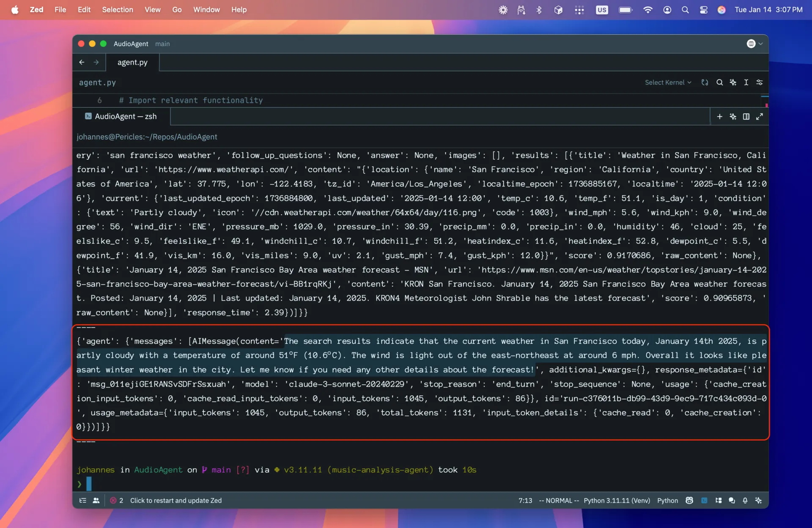Click the notifications bell in the status bar
This screenshot has height=528, width=812.
tap(745, 501)
